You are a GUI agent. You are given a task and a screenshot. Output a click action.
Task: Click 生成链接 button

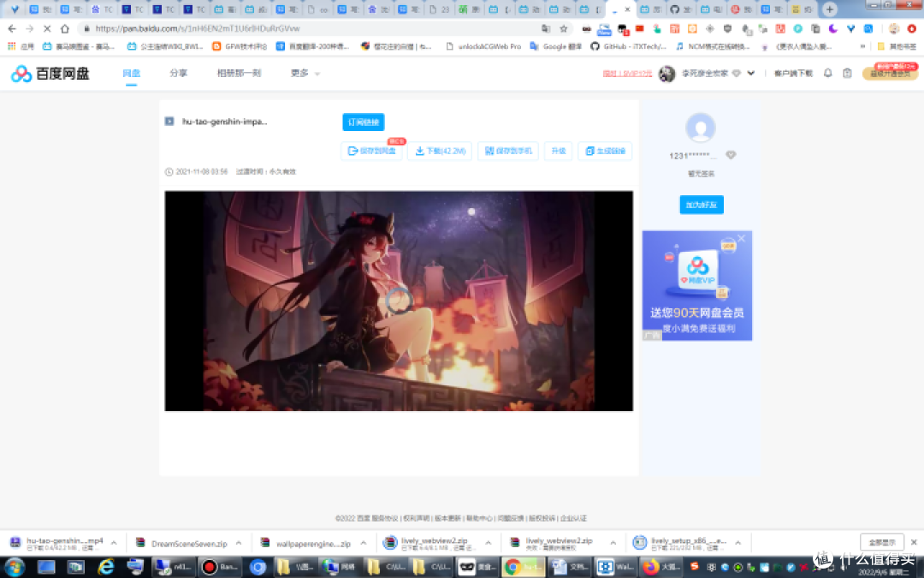click(605, 151)
